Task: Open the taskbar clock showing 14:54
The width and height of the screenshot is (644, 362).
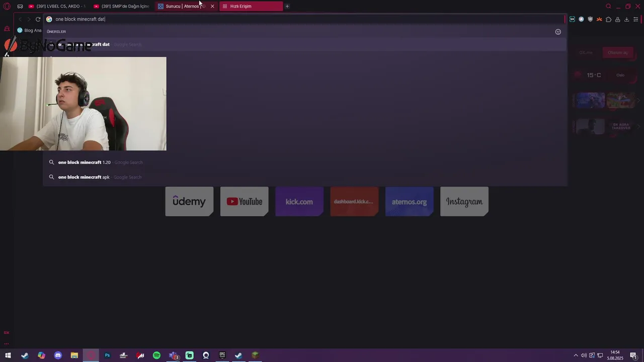Action: pyautogui.click(x=615, y=355)
